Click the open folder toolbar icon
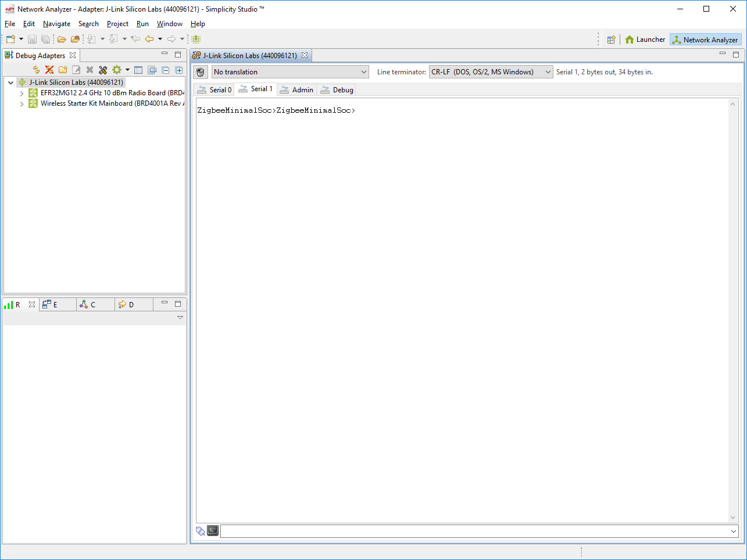This screenshot has width=747, height=560. coord(62,39)
